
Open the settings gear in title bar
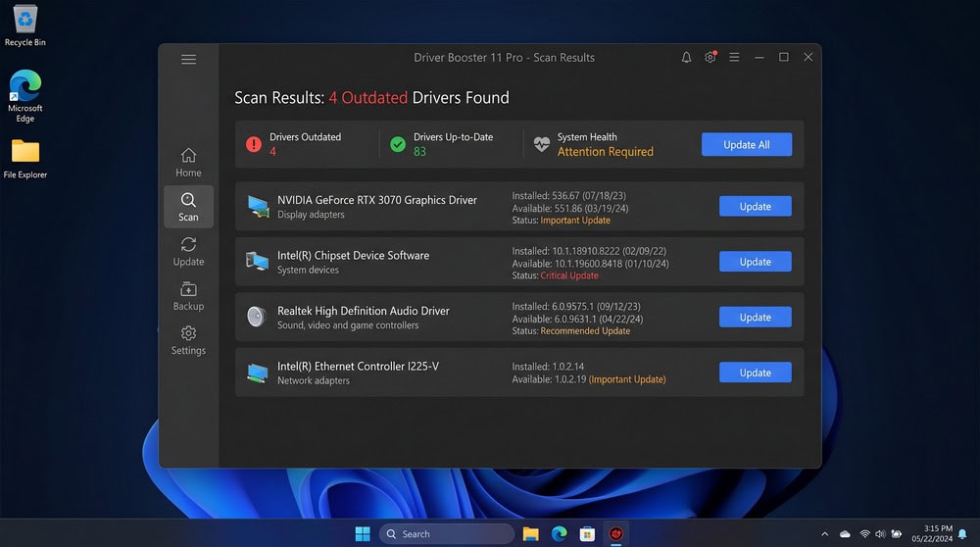point(710,58)
